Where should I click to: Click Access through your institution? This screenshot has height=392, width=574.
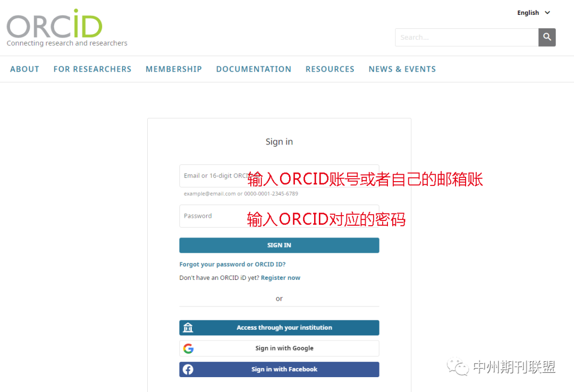279,328
